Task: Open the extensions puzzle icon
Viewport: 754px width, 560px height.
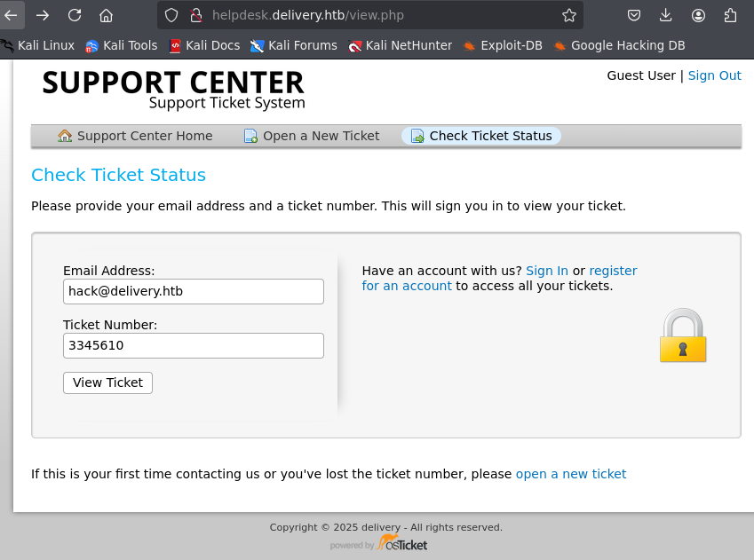Action: point(730,15)
